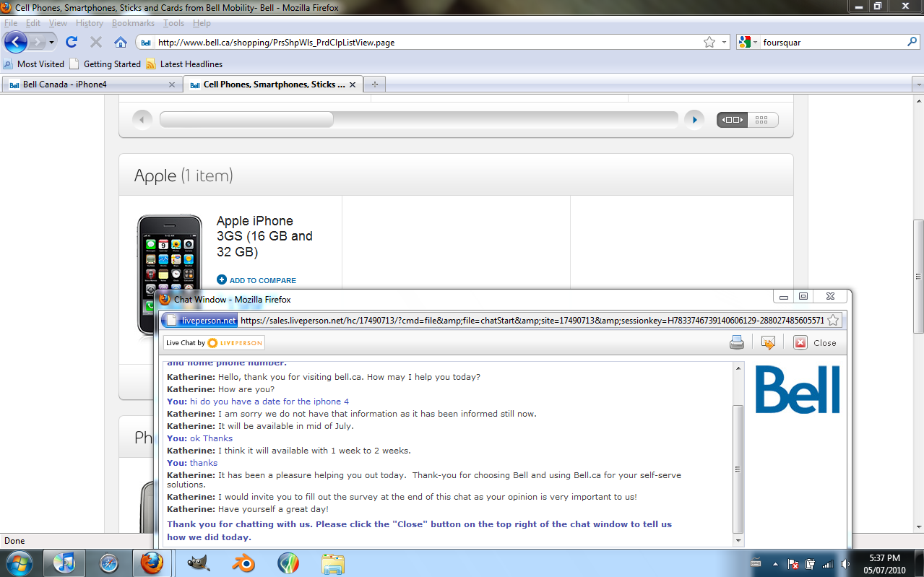Click the volume speaker tray icon
Screen dimensions: 924x577
coord(845,563)
